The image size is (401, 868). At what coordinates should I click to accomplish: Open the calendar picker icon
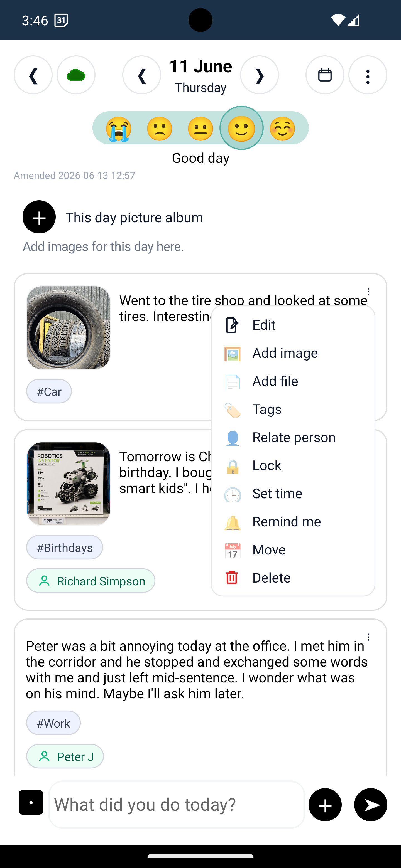pyautogui.click(x=325, y=75)
